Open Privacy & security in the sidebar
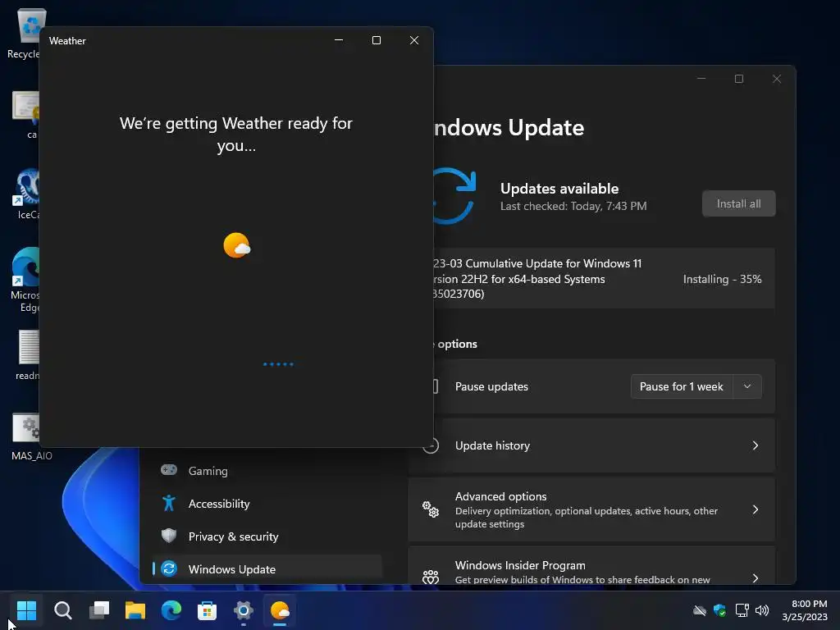Image resolution: width=840 pixels, height=630 pixels. (233, 536)
